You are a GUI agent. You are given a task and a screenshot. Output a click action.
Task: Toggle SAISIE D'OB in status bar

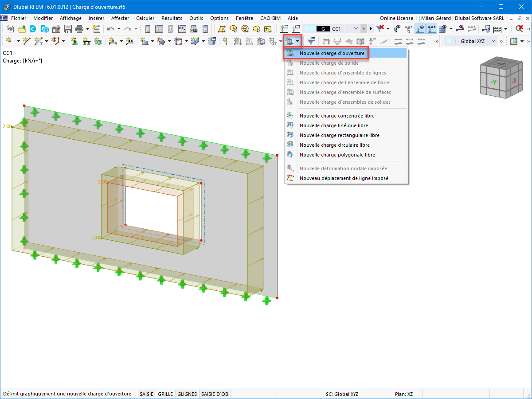click(215, 394)
